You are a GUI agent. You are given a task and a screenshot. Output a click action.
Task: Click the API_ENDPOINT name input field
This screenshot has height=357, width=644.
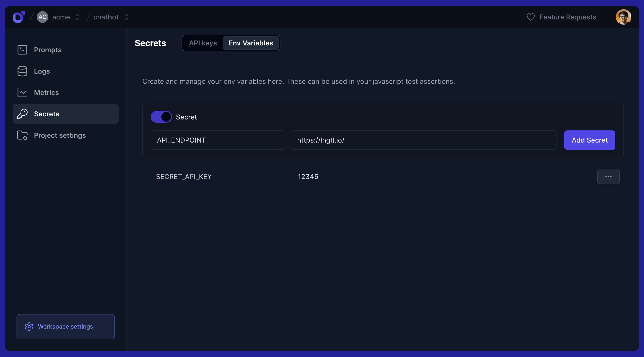(218, 140)
